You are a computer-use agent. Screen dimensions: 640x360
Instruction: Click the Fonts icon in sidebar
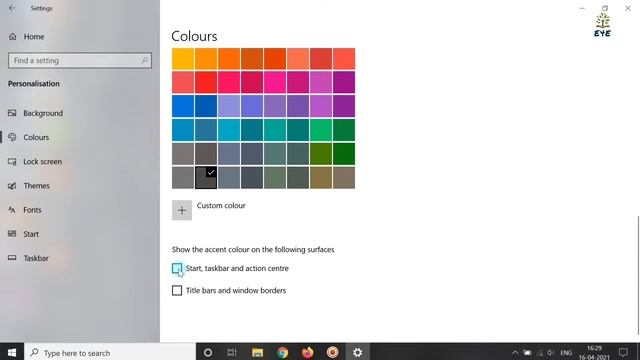coord(12,210)
